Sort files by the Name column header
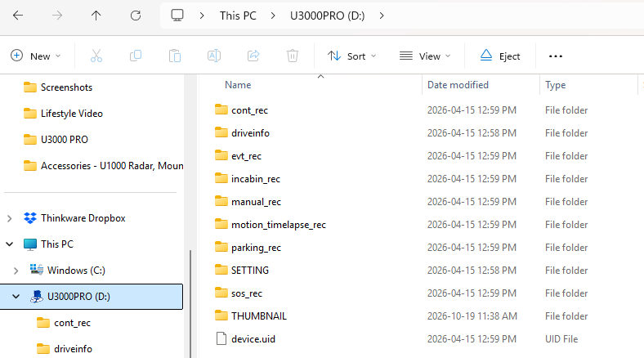This screenshot has height=358, width=644. coord(238,85)
